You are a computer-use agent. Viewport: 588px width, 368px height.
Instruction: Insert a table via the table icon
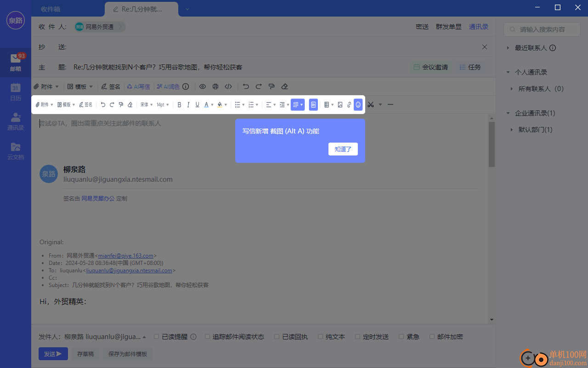tap(327, 105)
